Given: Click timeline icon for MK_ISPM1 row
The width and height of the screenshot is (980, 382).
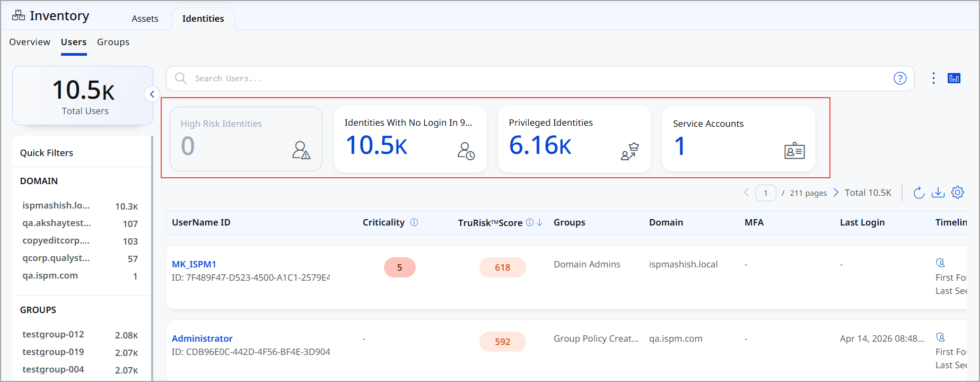Looking at the screenshot, I should pyautogui.click(x=940, y=263).
